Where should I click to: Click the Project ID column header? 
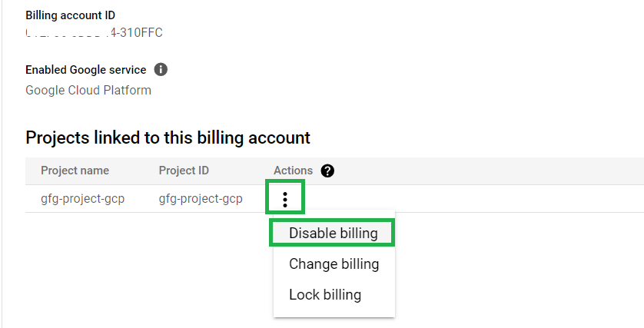184,171
